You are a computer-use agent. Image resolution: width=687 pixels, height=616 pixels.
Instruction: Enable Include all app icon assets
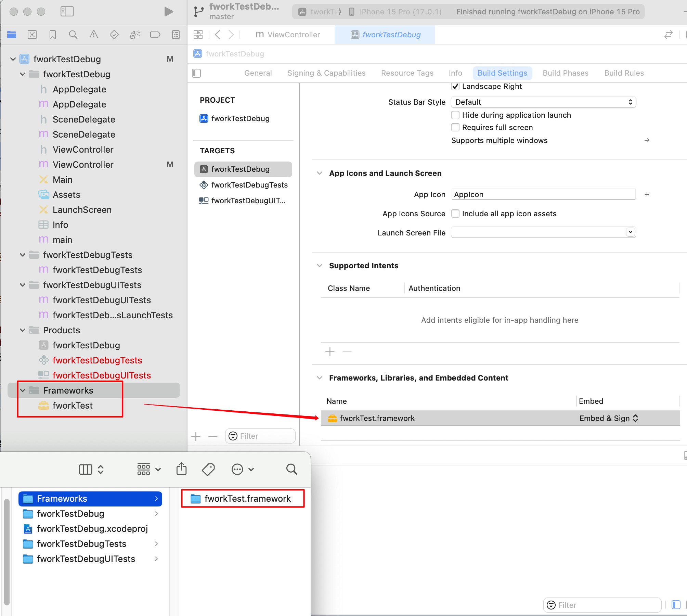455,214
